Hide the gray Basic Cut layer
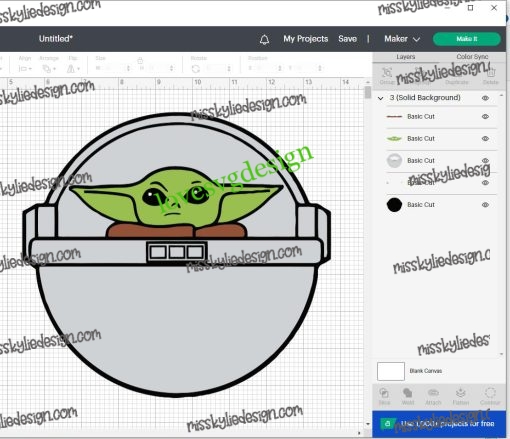Screen dimensions: 510x439 click(x=485, y=161)
